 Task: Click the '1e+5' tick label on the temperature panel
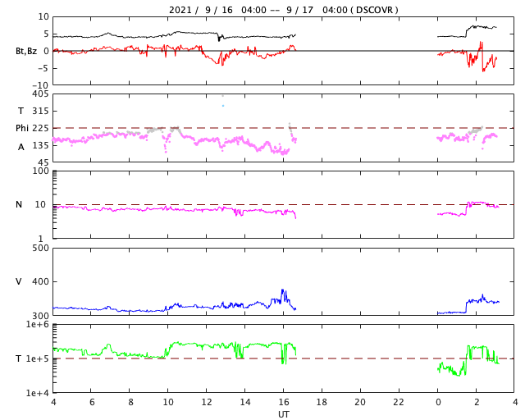pos(38,358)
